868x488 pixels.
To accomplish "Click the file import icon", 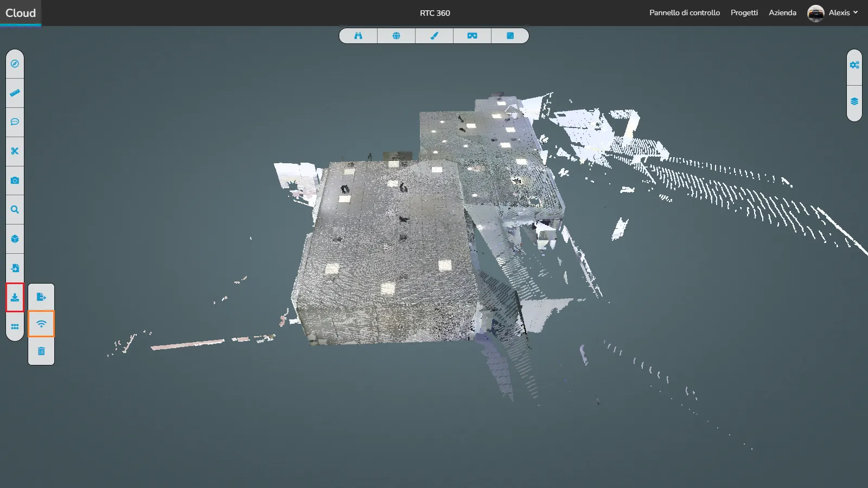I will (x=15, y=268).
